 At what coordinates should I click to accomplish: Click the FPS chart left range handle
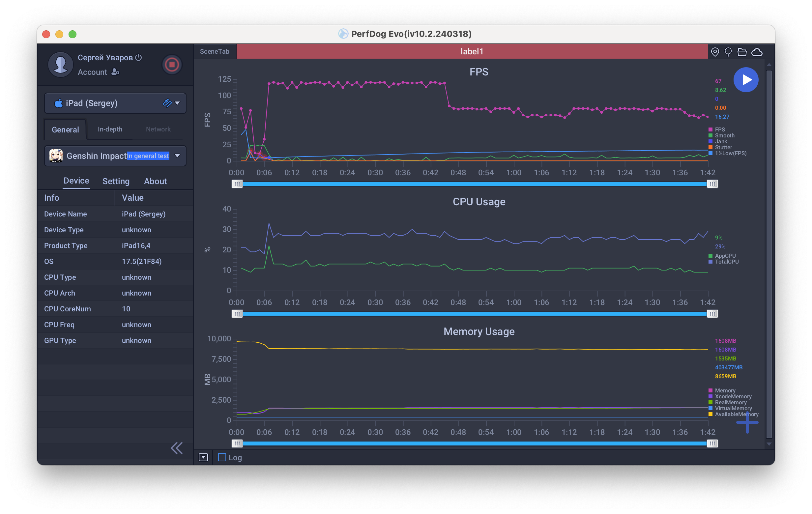(x=237, y=184)
